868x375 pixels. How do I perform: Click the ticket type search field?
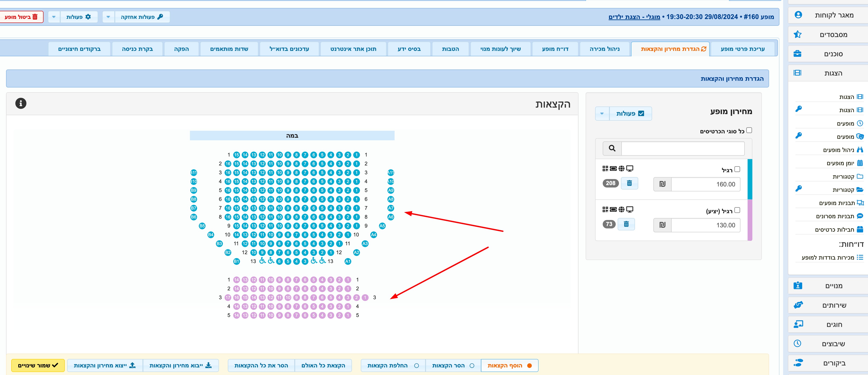pyautogui.click(x=683, y=148)
